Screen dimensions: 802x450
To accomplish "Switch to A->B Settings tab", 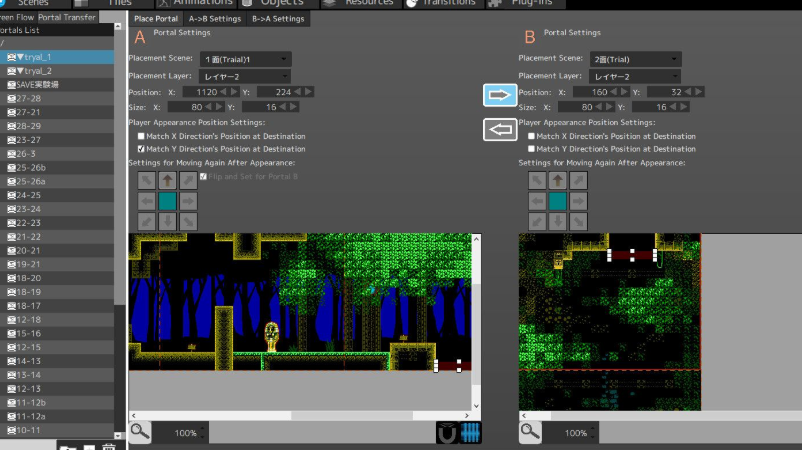I will pos(215,19).
